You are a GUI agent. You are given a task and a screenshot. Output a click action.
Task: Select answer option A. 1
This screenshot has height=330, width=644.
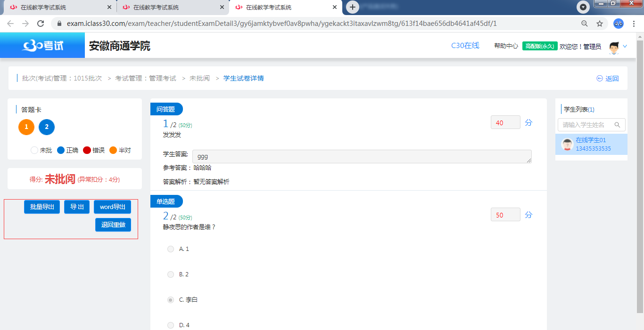[x=170, y=249]
